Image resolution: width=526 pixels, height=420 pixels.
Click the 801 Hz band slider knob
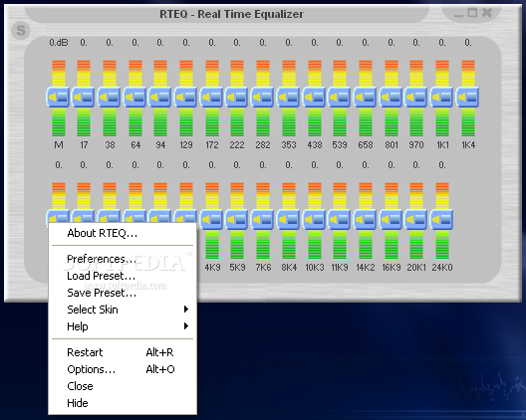coord(391,98)
